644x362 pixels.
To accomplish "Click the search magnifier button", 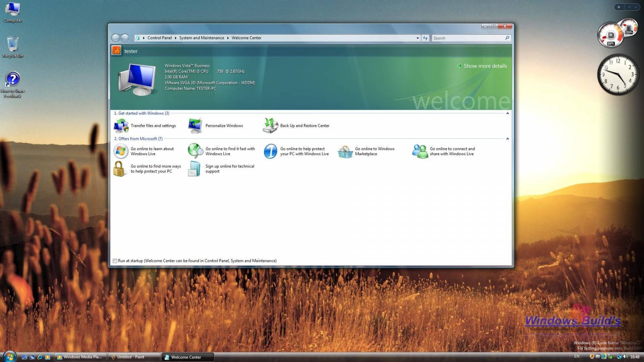I will click(x=507, y=38).
